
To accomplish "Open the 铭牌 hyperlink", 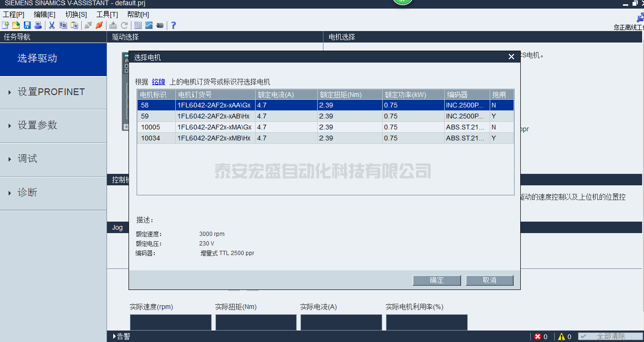I will point(158,82).
